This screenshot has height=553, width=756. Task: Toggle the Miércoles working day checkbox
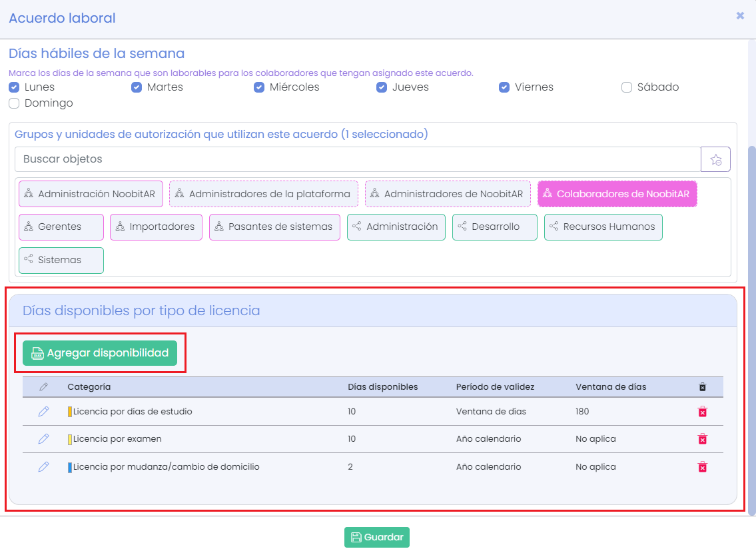(x=259, y=87)
